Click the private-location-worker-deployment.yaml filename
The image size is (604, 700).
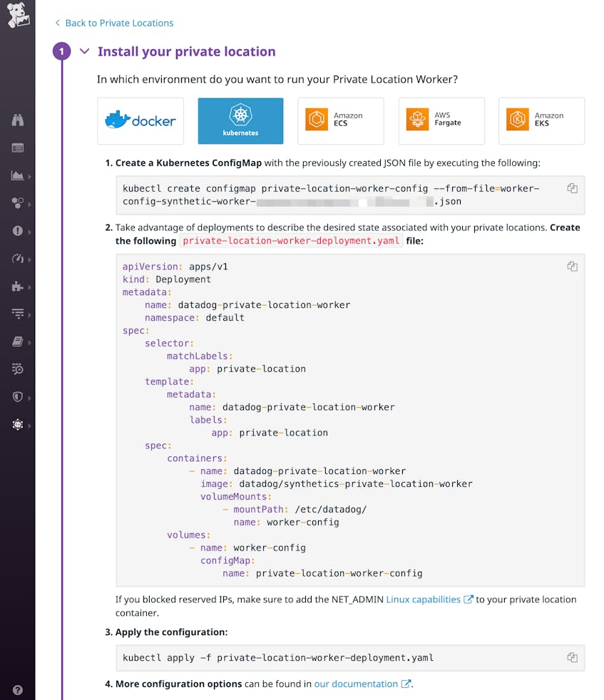pyautogui.click(x=291, y=241)
